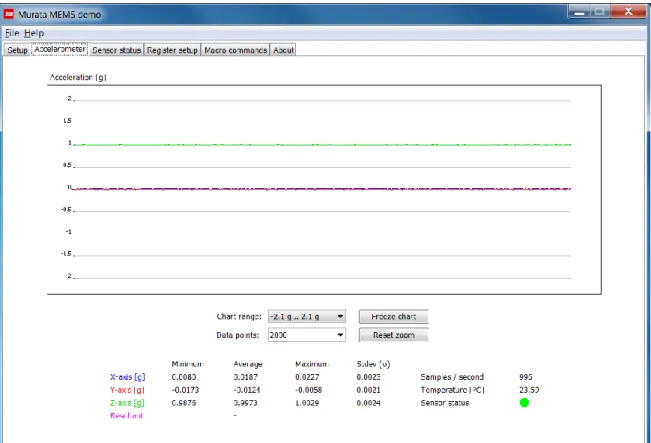Open the About tab
This screenshot has height=443, width=651.
[283, 50]
